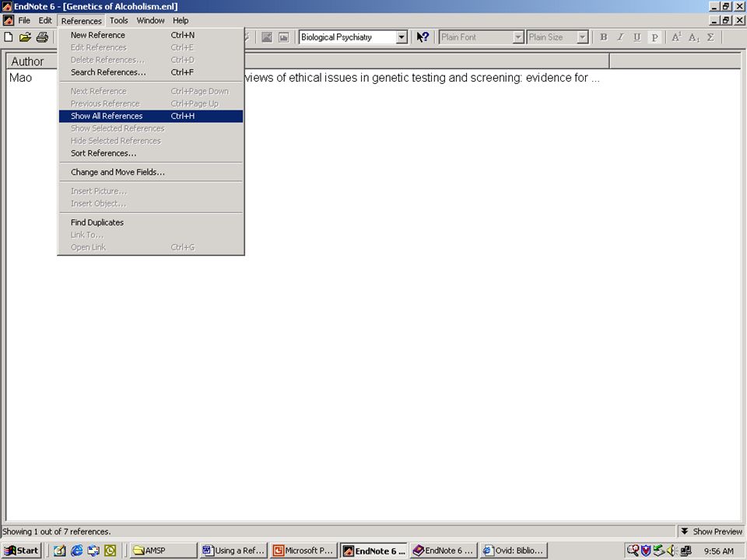Click the Windows Start button
Screen dimensions: 747x560
(22, 551)
